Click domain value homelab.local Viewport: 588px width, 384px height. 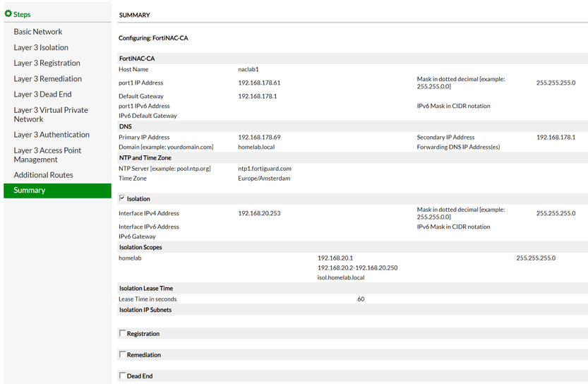256,148
